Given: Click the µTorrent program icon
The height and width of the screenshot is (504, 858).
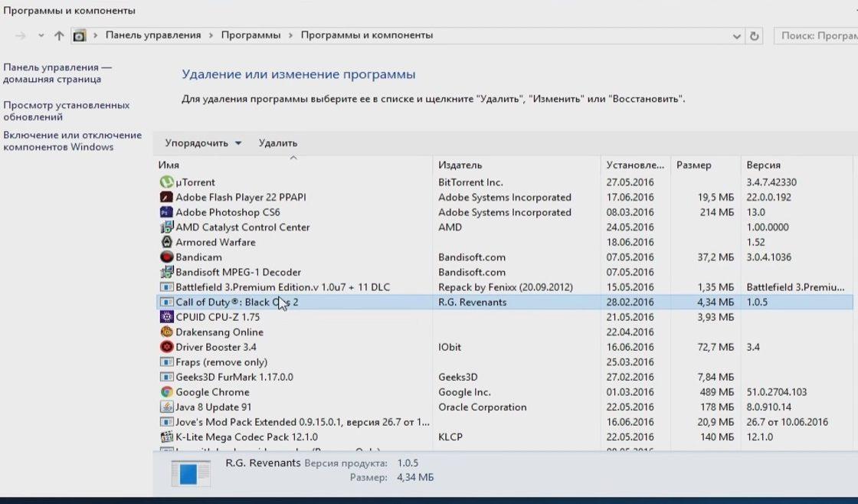Looking at the screenshot, I should pos(166,182).
